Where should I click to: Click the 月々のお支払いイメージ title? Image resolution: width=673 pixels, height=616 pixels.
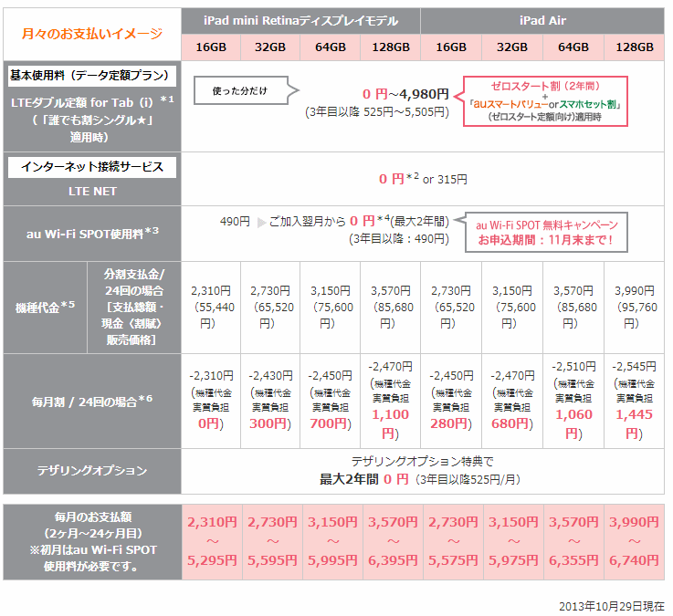[x=91, y=34]
